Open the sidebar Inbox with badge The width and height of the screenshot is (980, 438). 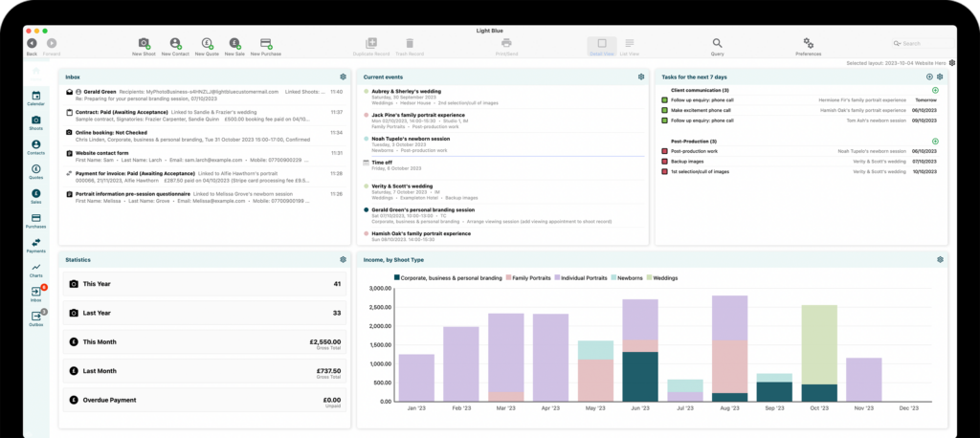pyautogui.click(x=35, y=293)
